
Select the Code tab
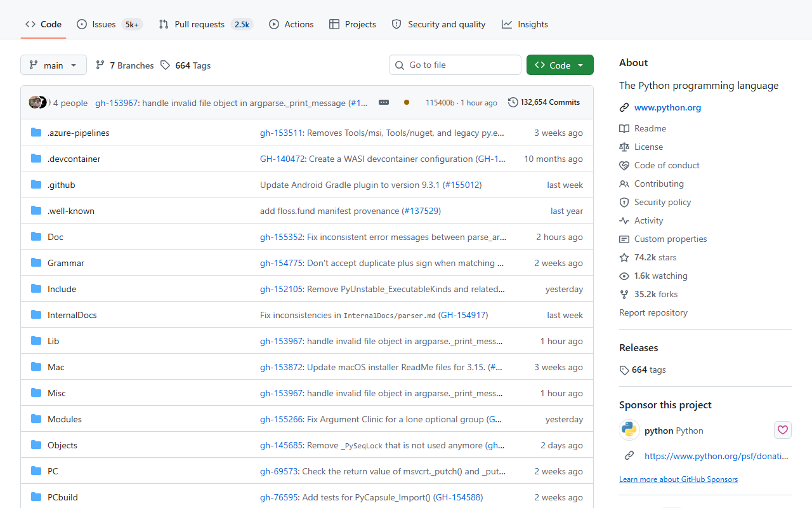pos(43,24)
